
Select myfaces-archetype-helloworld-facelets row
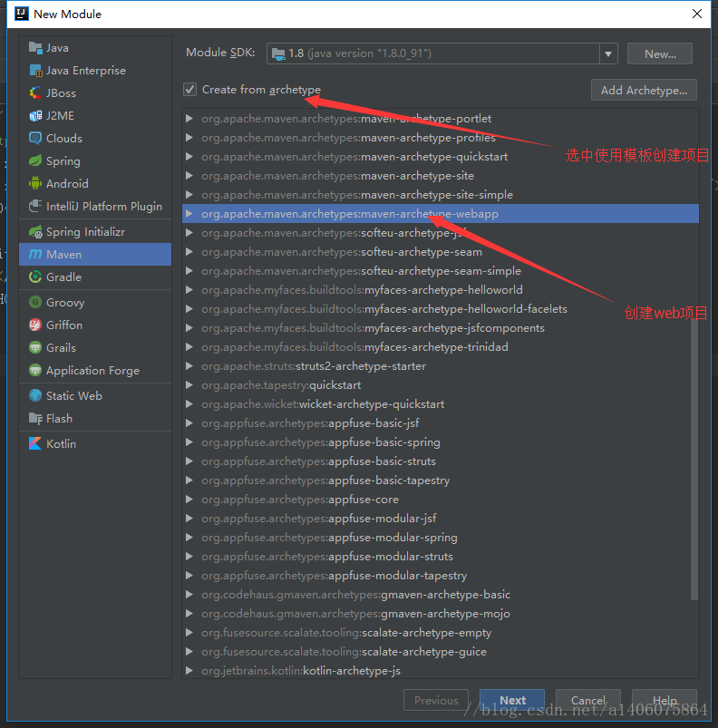tap(441, 309)
